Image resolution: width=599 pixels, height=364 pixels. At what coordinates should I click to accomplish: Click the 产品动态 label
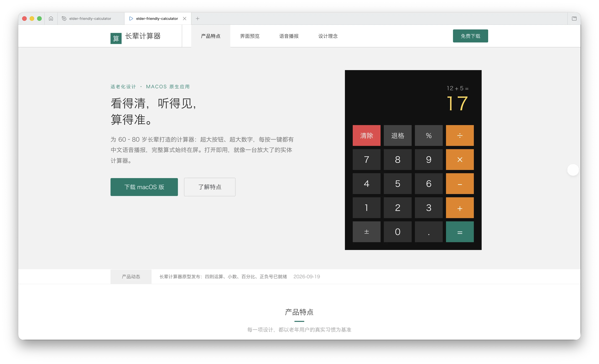131,276
